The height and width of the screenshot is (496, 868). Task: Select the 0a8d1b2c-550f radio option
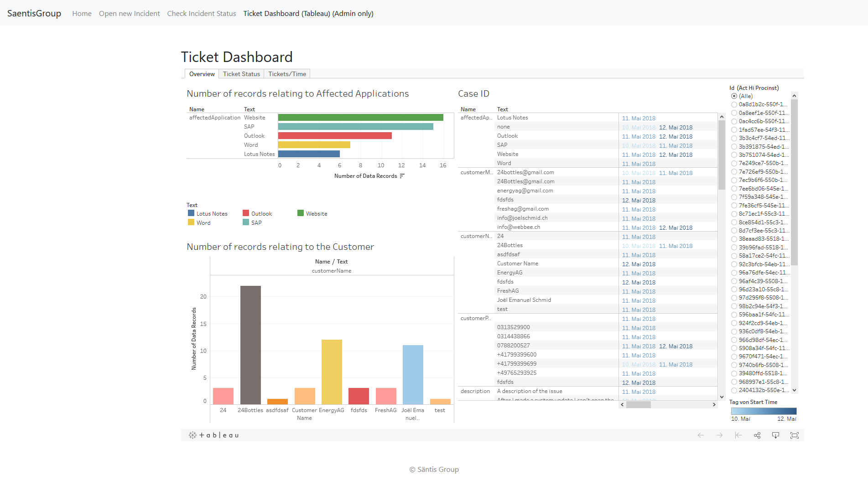(x=734, y=104)
